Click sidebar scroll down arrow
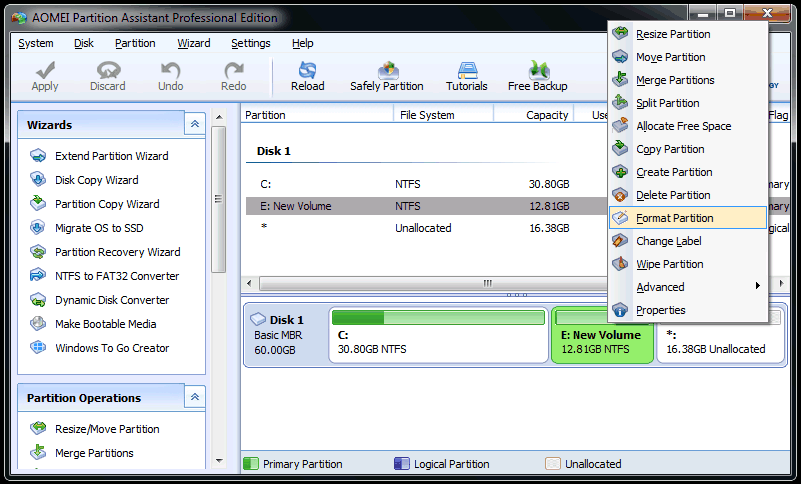This screenshot has height=484, width=801. click(219, 461)
